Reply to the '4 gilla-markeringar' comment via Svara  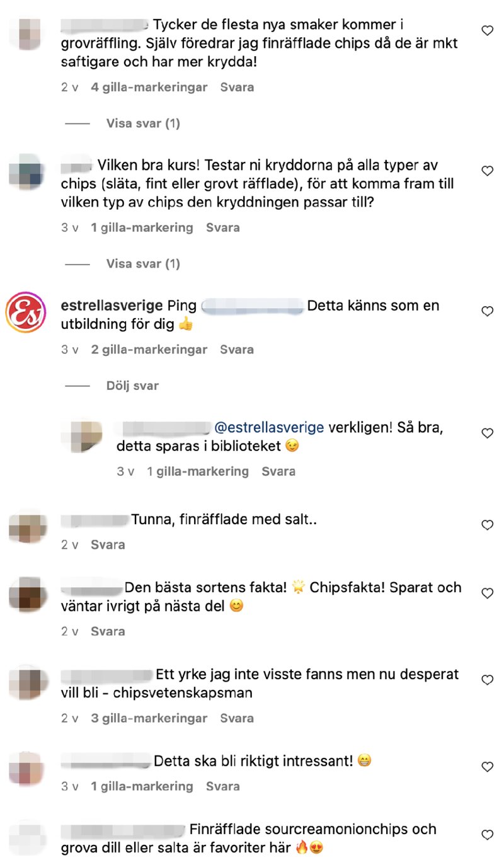237,87
